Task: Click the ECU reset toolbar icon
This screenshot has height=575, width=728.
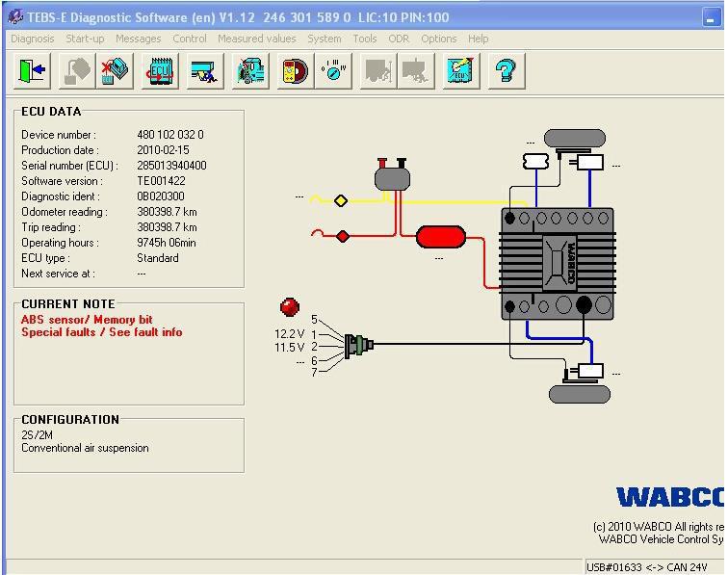Action: 160,70
